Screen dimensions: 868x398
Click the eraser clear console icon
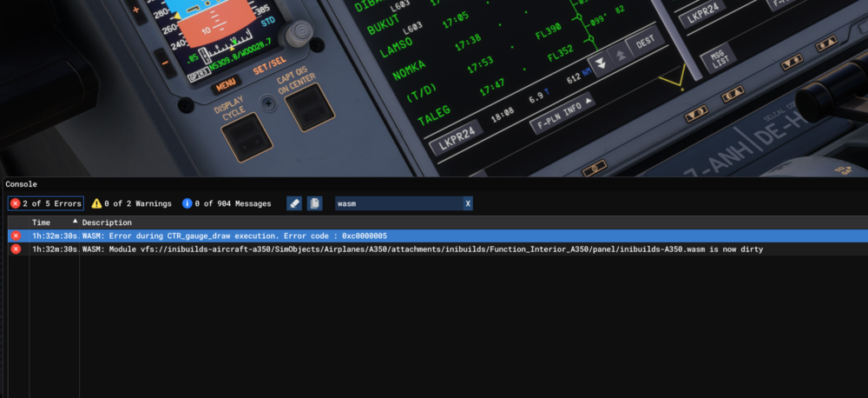pyautogui.click(x=294, y=203)
